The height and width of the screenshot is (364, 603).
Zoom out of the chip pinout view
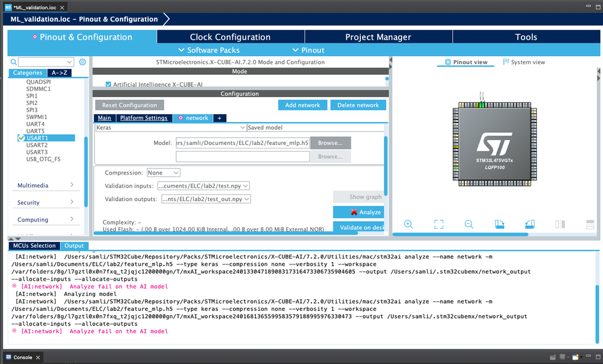click(x=469, y=225)
